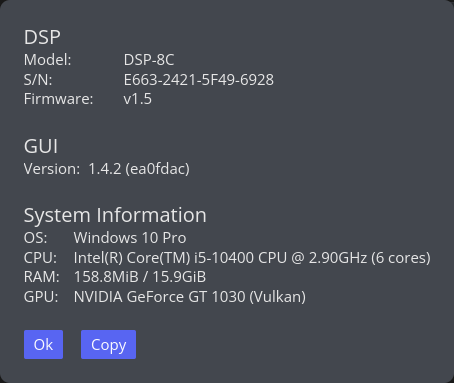The image size is (454, 383).
Task: Click the firmware version v1.5
Action: tap(137, 99)
